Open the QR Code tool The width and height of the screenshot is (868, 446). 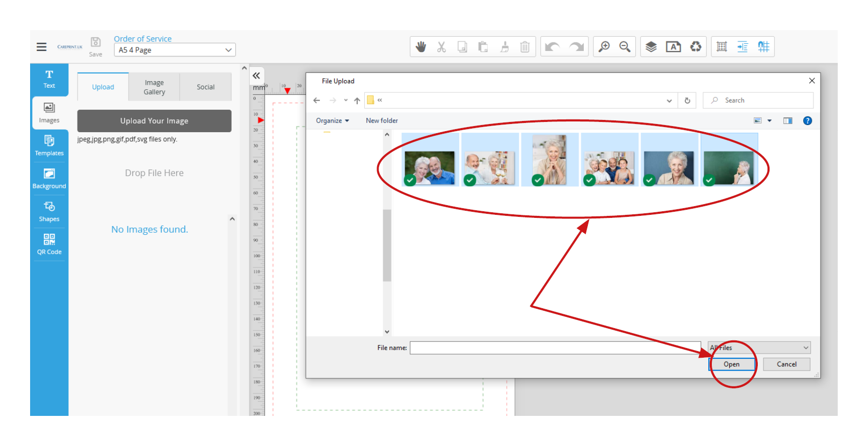pyautogui.click(x=49, y=243)
